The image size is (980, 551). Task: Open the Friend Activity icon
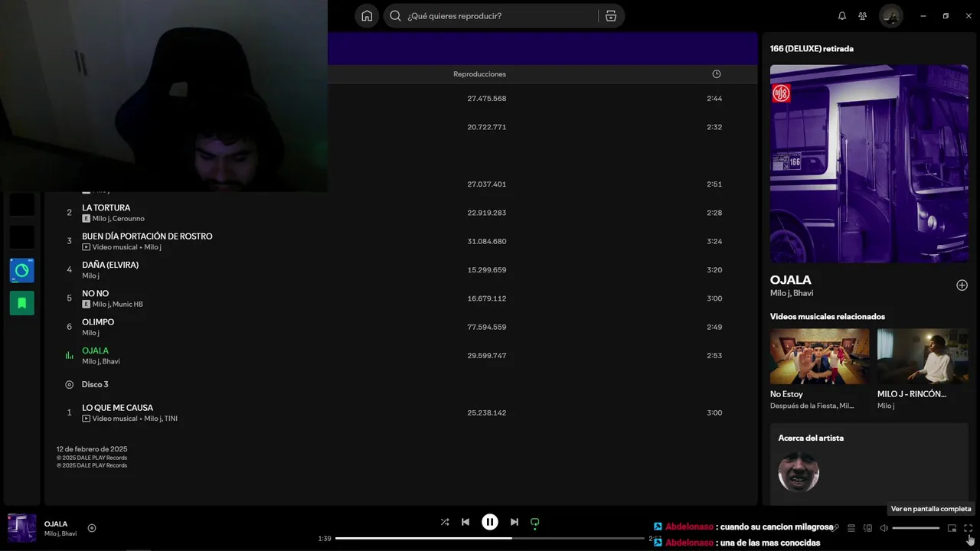863,16
